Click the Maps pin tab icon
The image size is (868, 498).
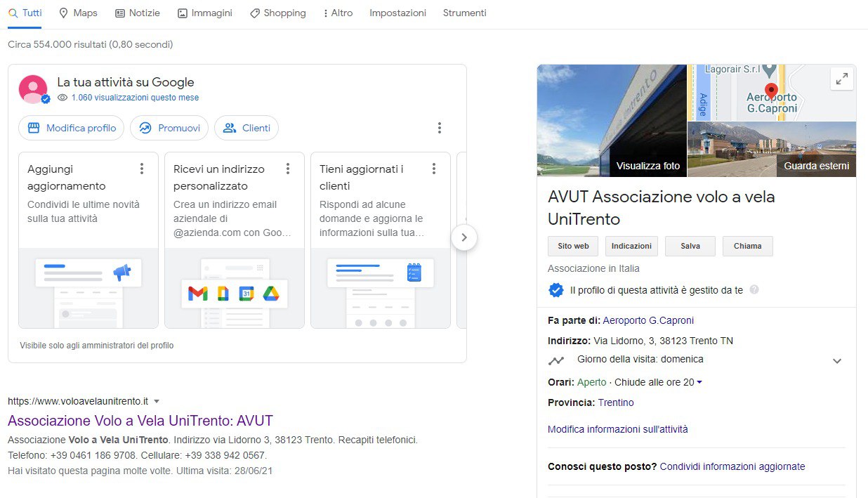coord(64,13)
